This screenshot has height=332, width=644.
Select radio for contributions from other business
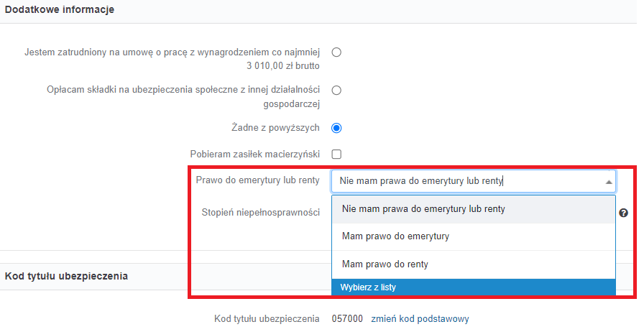pyautogui.click(x=336, y=90)
